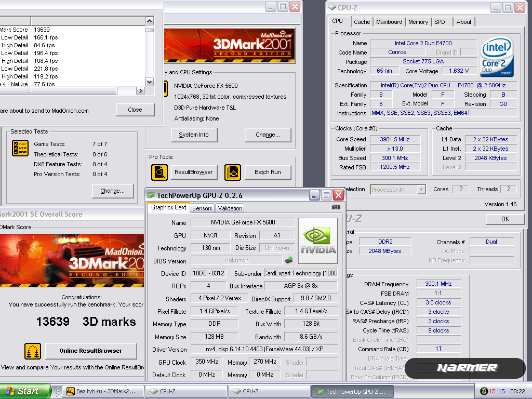Viewport: 532px width, 399px height.
Task: Click the Intel Core 2 Duo logo
Action: click(497, 56)
